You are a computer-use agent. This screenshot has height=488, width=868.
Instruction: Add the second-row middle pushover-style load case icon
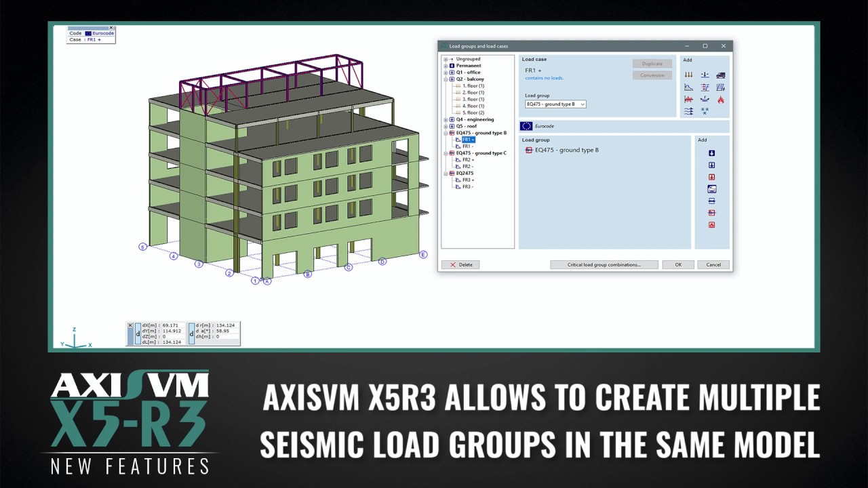pyautogui.click(x=705, y=87)
